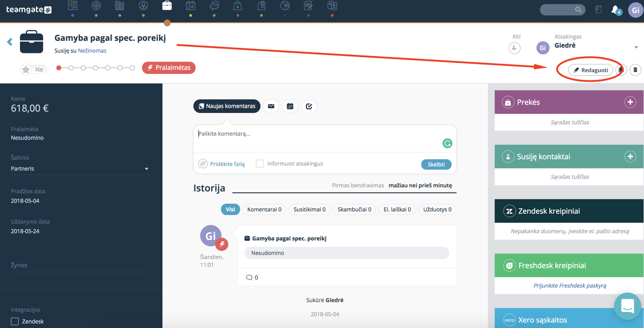Image resolution: width=644 pixels, height=328 pixels.
Task: Click the last pipeline stage circle
Action: [132, 68]
